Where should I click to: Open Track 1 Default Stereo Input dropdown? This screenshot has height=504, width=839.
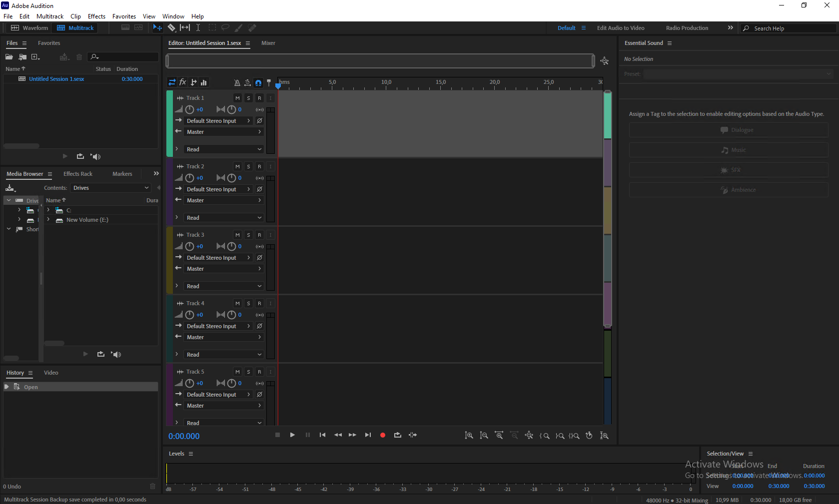pos(218,121)
